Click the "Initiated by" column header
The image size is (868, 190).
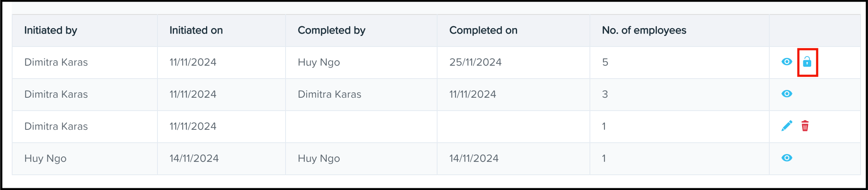point(51,30)
